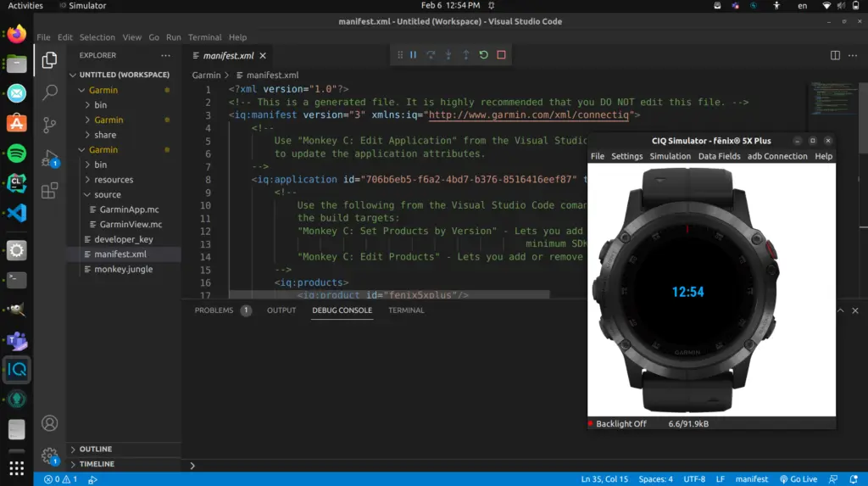Open Data Fields menu in CIQ Simulator

pyautogui.click(x=719, y=156)
